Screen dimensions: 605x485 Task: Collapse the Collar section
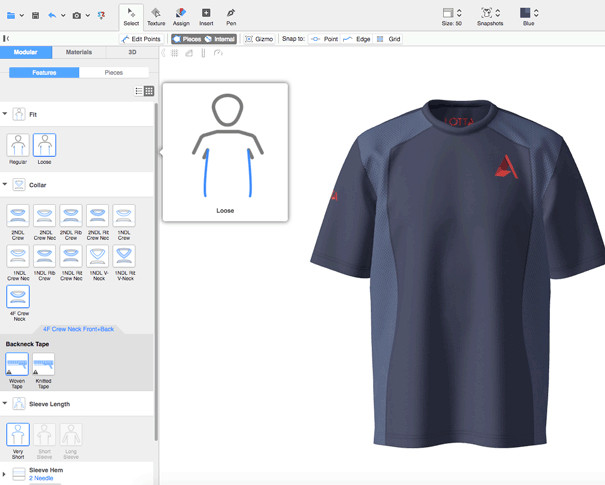click(x=5, y=185)
